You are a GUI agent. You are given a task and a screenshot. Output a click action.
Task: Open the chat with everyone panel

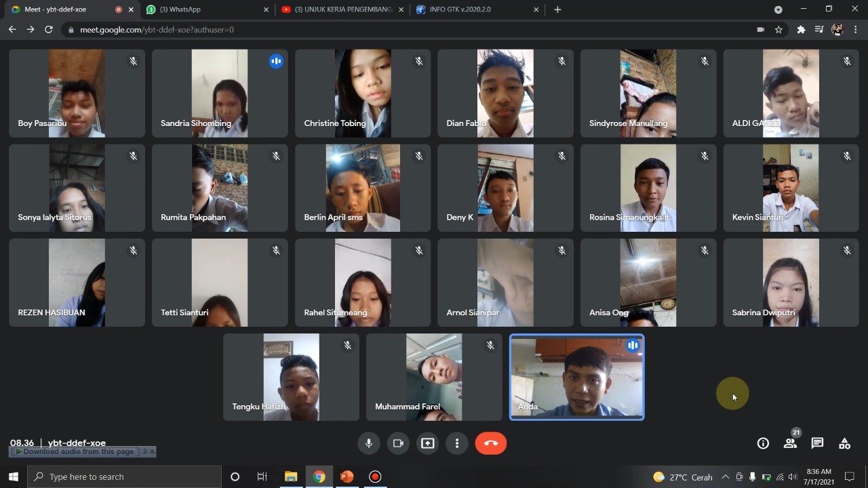817,443
